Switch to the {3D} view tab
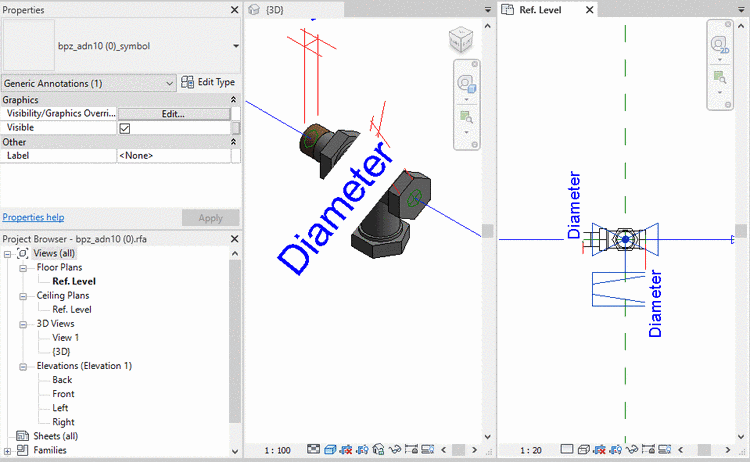The image size is (750, 462). [x=294, y=10]
